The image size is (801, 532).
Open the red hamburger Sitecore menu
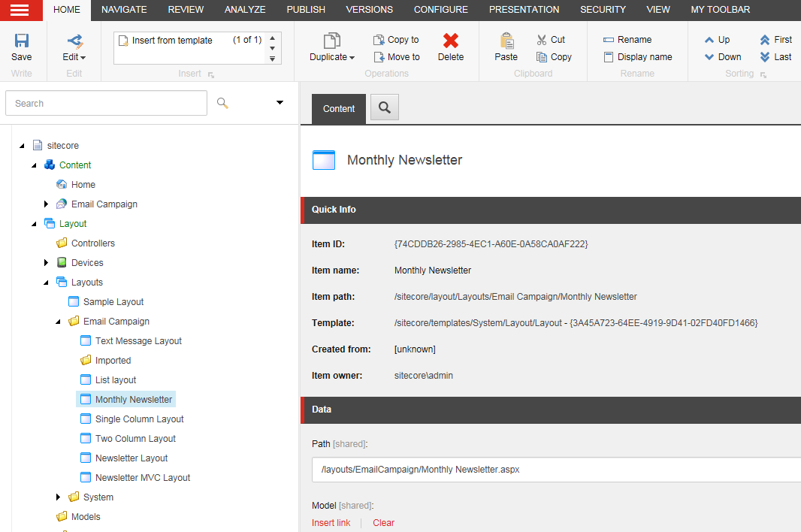(x=21, y=11)
